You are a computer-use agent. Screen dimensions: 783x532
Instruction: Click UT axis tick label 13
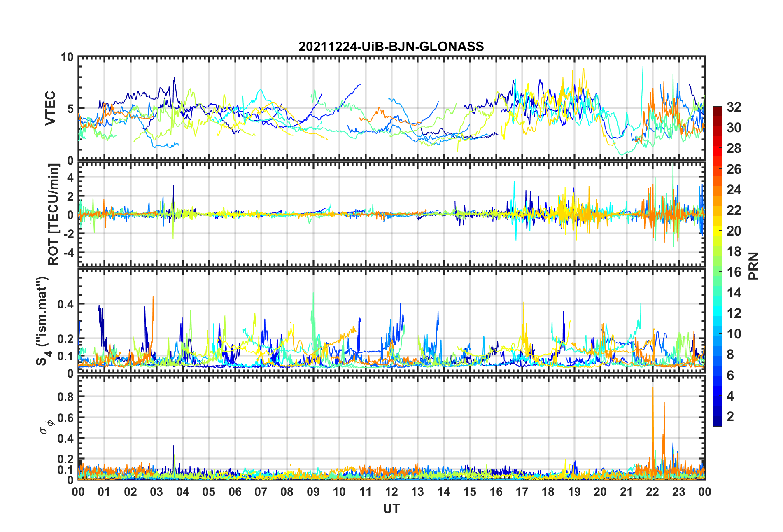point(417,492)
